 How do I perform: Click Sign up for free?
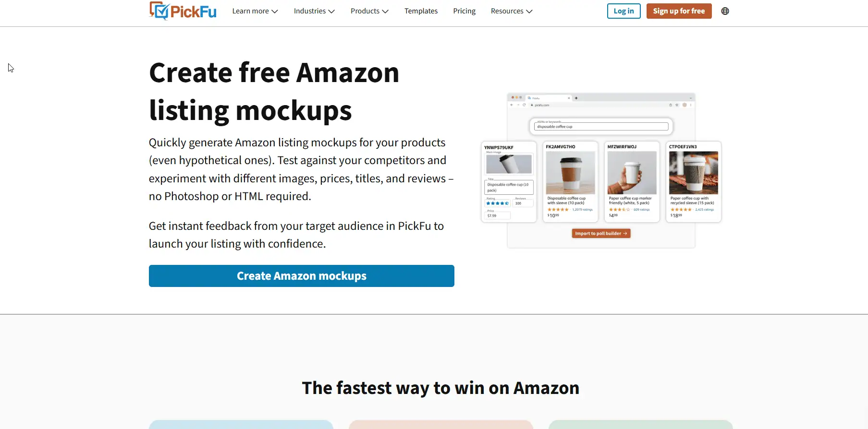679,11
